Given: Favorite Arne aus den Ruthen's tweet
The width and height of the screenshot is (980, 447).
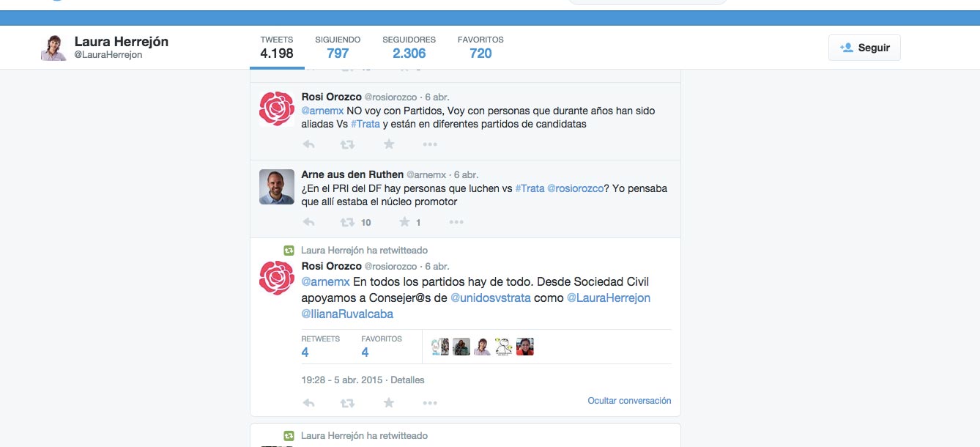Looking at the screenshot, I should (404, 222).
